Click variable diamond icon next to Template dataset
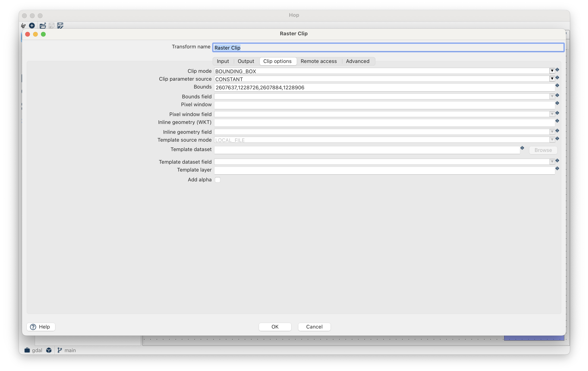The image size is (588, 371). click(x=522, y=148)
